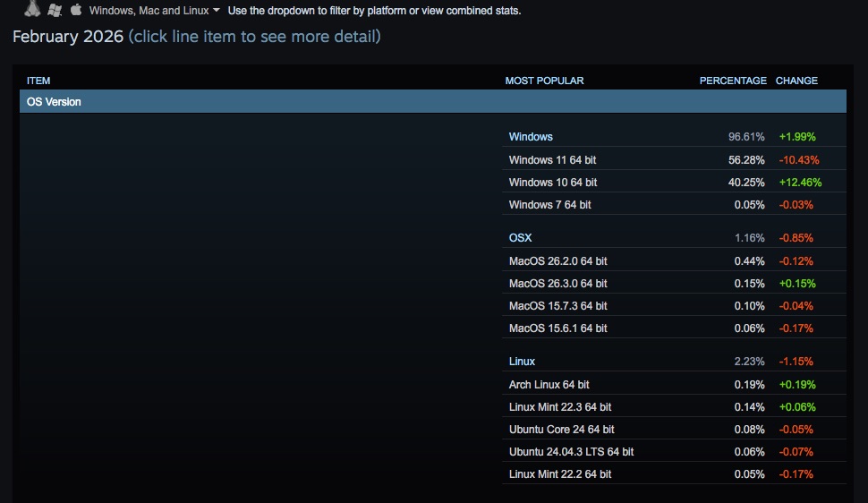Click the ITEM column header

pyautogui.click(x=38, y=81)
